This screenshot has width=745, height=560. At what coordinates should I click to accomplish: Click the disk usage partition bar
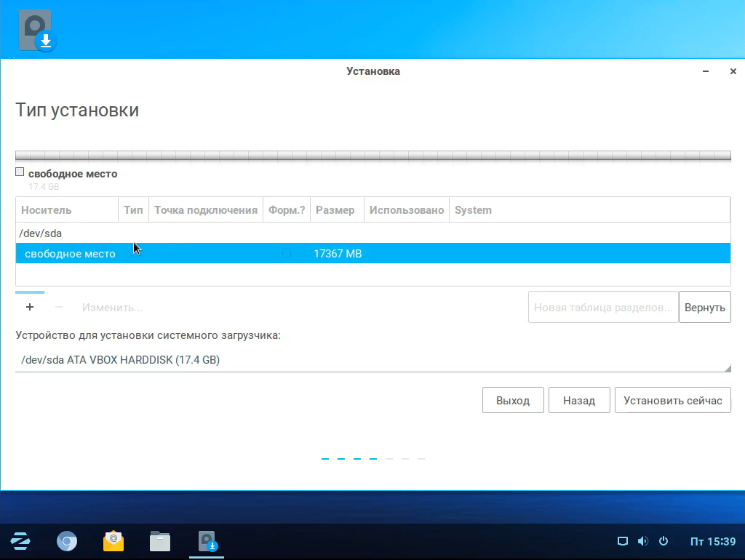pyautogui.click(x=372, y=156)
